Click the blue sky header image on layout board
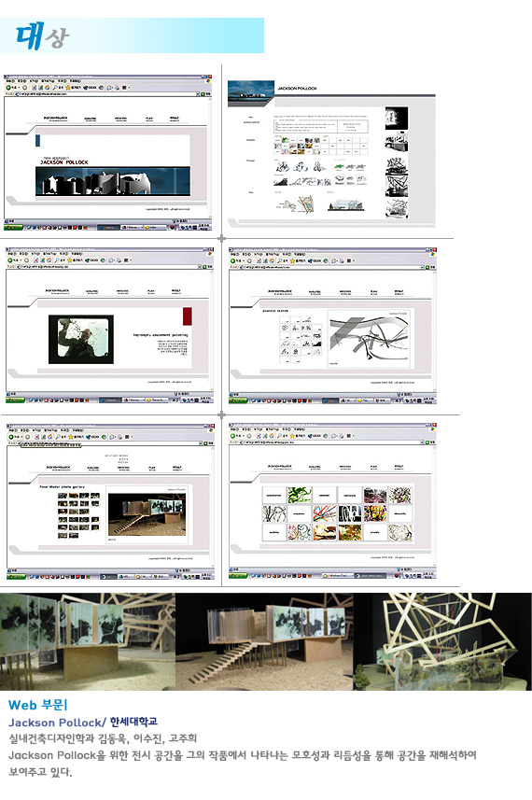The image size is (532, 800). coord(250,92)
